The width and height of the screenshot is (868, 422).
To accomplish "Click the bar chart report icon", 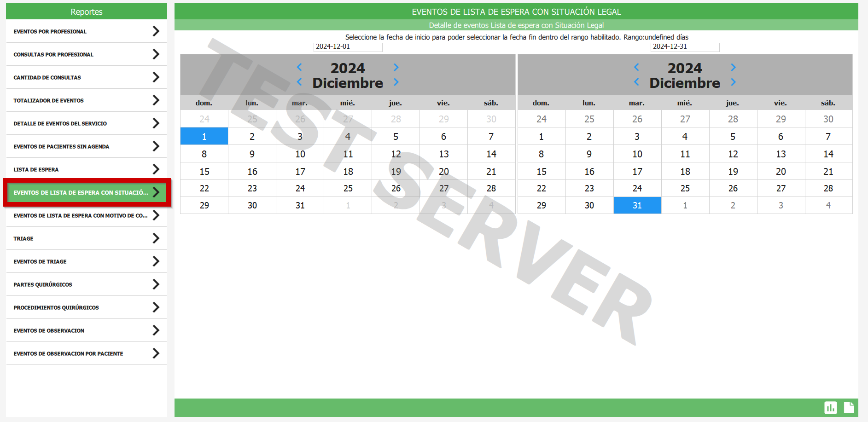I will pos(830,408).
